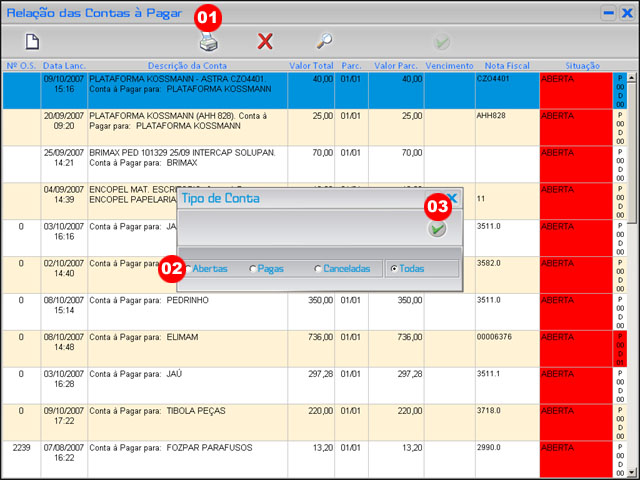Close the Tipo de Conta dialog
640x480 pixels.
click(451, 198)
